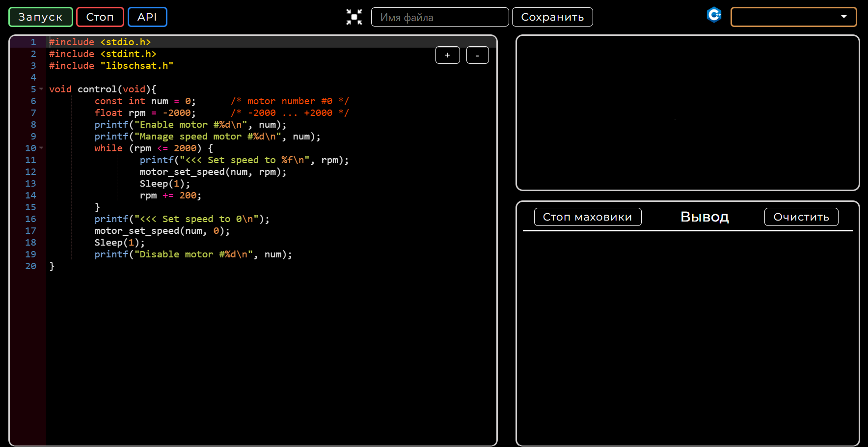Collapse the while loop at line 10

(x=41, y=148)
